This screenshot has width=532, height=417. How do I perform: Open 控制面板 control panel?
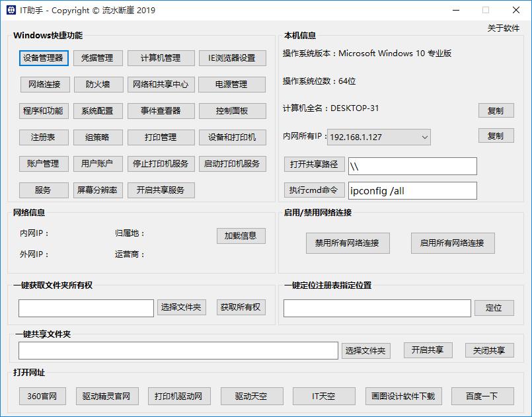[232, 111]
